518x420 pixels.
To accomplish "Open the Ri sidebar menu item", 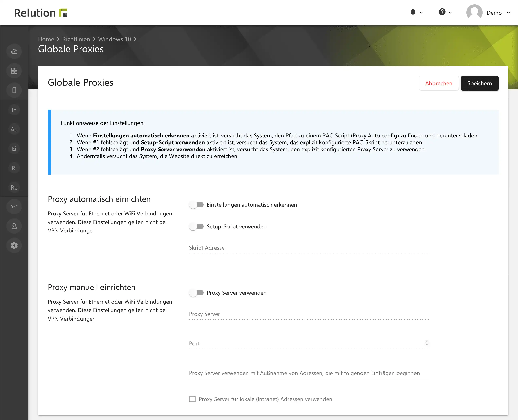I will pos(14,168).
